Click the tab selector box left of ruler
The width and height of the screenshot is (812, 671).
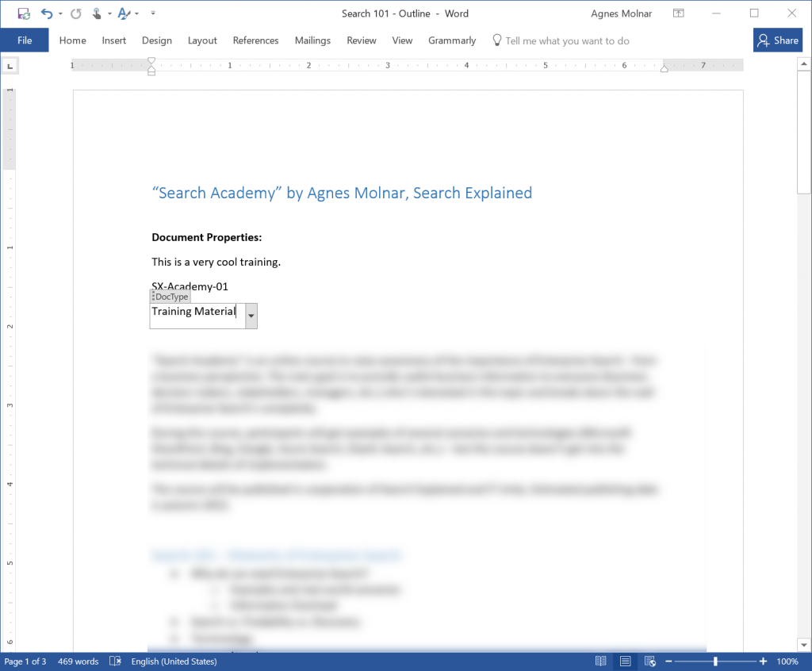click(x=10, y=66)
